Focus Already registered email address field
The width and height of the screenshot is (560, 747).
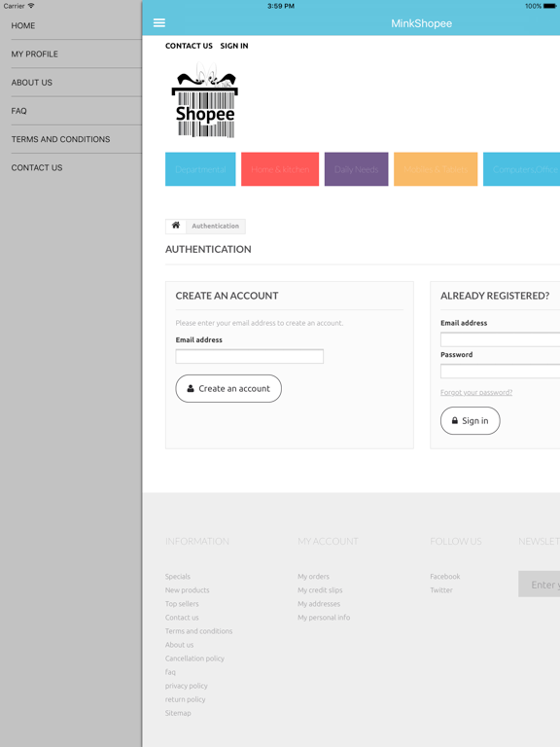(500, 339)
